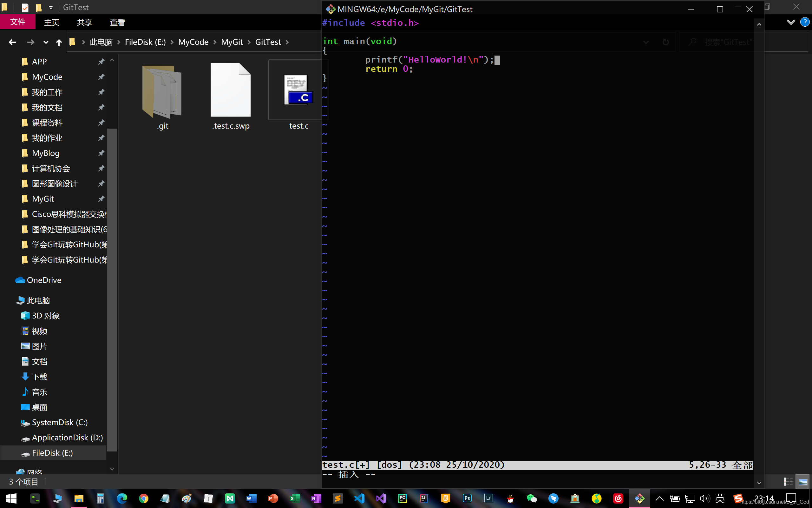Open the terminal app in taskbar
The image size is (812, 508).
[35, 498]
